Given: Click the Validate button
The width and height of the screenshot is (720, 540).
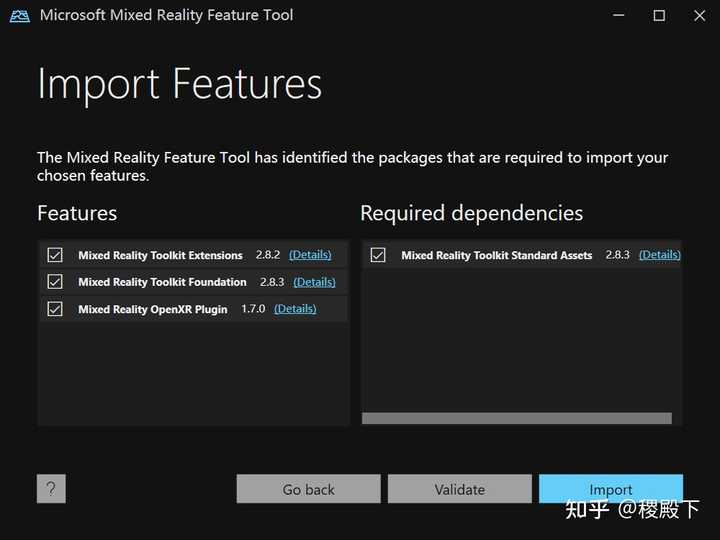Looking at the screenshot, I should 460,489.
